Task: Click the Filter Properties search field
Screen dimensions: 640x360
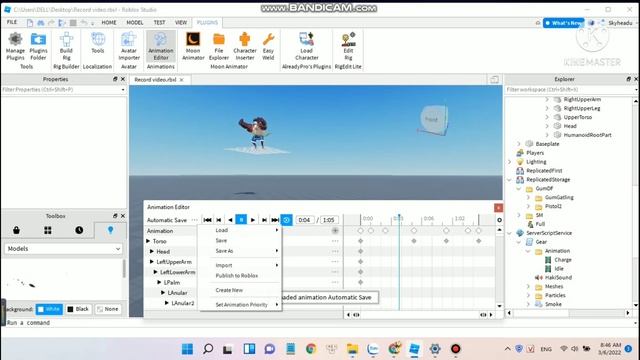Action: (x=63, y=89)
